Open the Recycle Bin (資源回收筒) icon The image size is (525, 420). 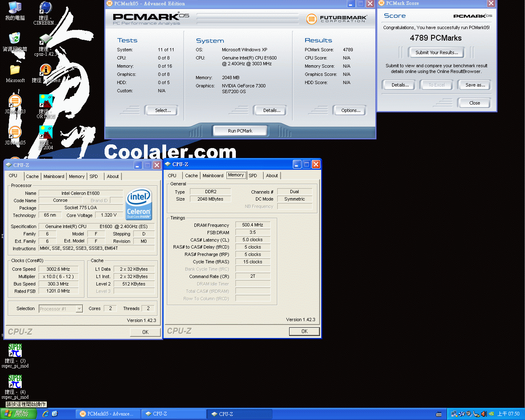click(x=15, y=42)
